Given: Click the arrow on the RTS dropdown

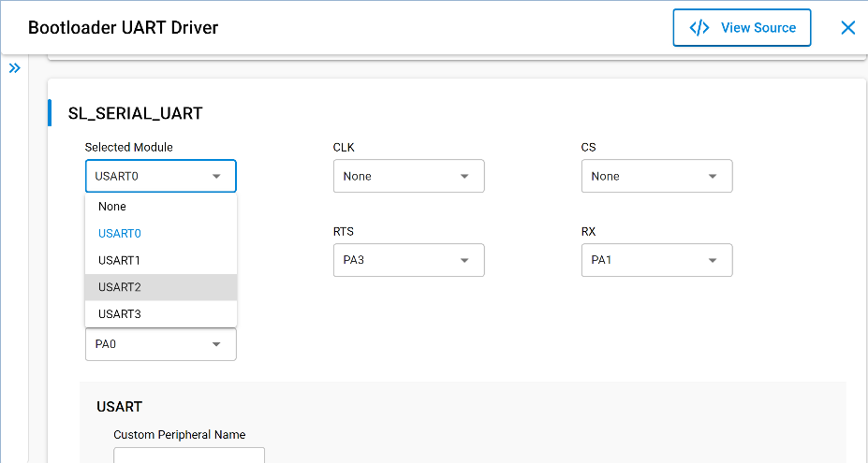Looking at the screenshot, I should pyautogui.click(x=464, y=260).
